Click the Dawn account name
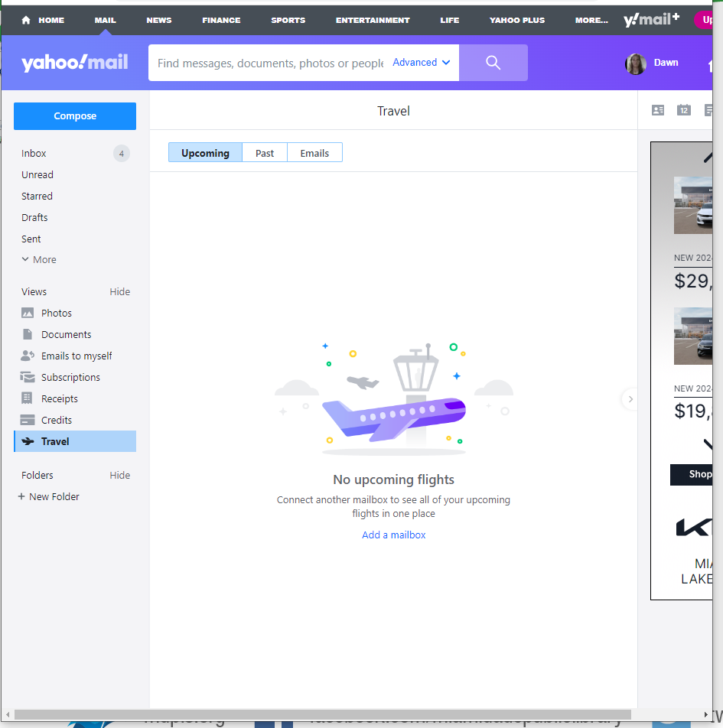Viewport: 723px width, 728px height. [666, 62]
